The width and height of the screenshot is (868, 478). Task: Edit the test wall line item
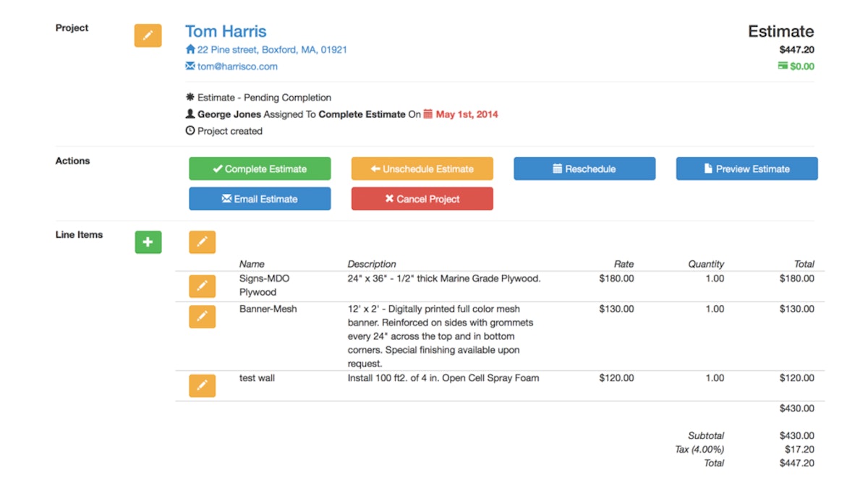click(x=202, y=385)
